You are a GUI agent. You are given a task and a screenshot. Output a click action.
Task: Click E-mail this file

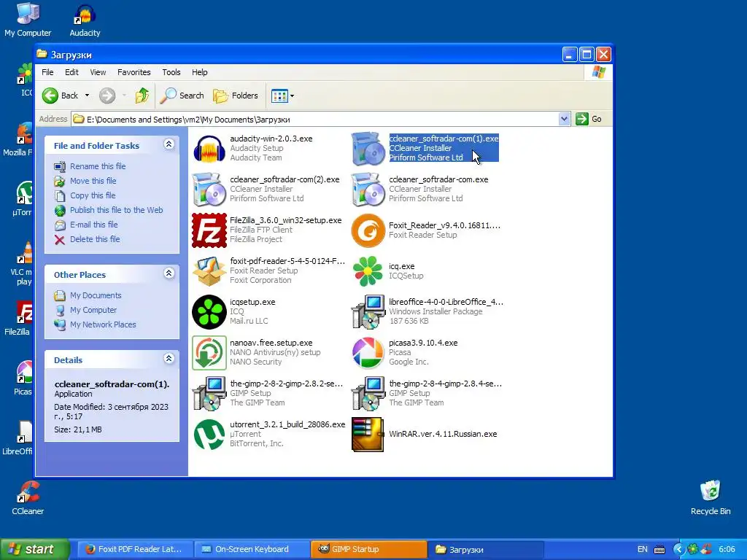pyautogui.click(x=94, y=225)
